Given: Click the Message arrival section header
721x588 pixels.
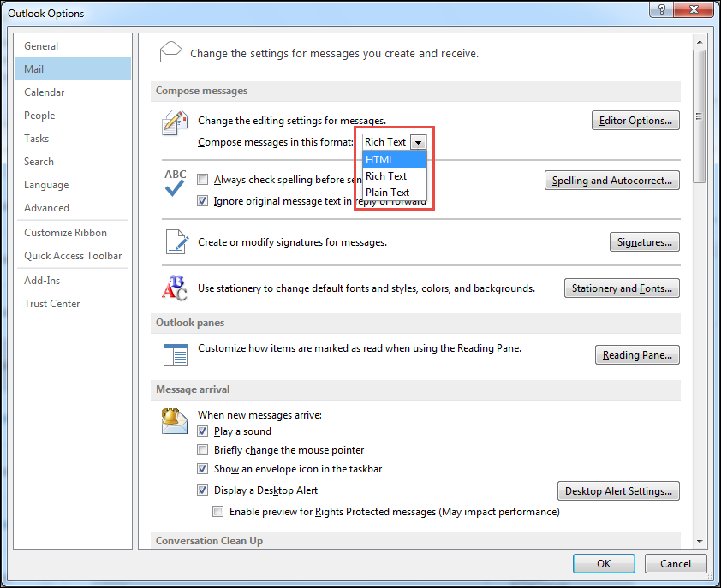Looking at the screenshot, I should click(415, 389).
